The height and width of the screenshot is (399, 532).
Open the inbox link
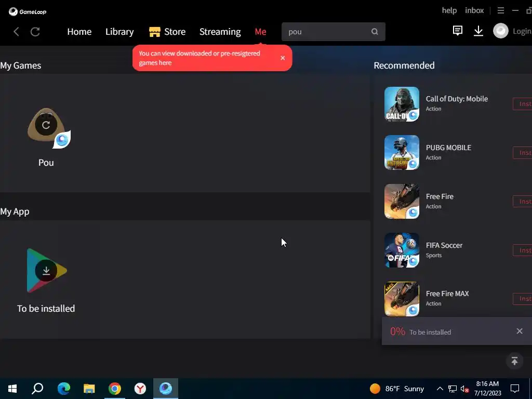tap(474, 10)
